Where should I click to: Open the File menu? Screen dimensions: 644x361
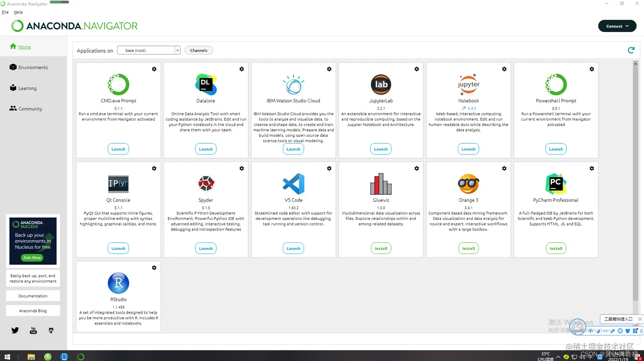(5, 12)
